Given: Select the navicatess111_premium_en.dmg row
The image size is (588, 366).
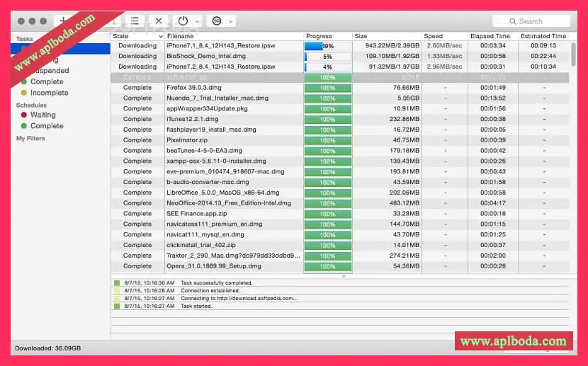Looking at the screenshot, I should (340, 224).
